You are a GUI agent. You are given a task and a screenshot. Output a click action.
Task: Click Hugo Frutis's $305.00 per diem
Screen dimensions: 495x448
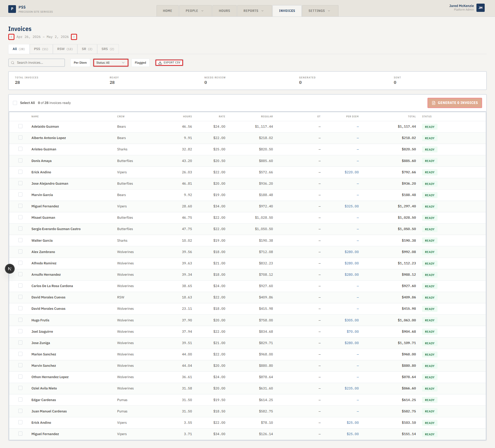pos(352,320)
